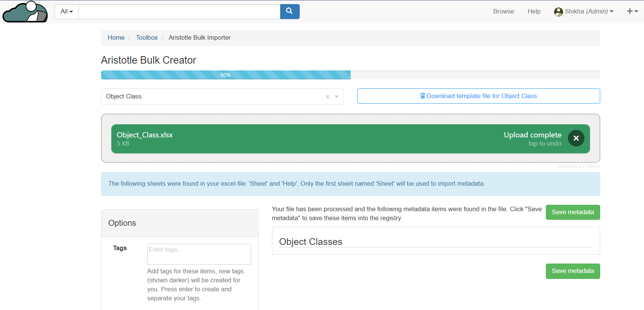The image size is (644, 310).
Task: Click Download template file for Object Class
Action: [x=482, y=96]
